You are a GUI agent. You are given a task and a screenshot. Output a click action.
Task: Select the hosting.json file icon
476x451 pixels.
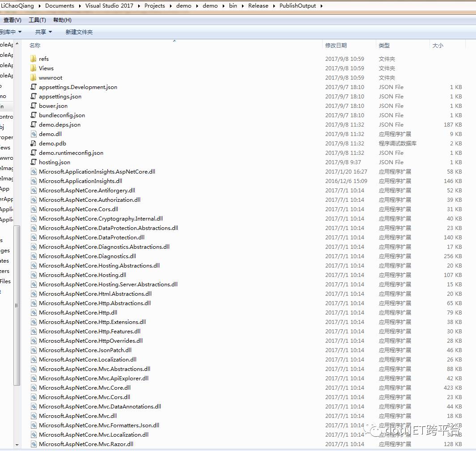pyautogui.click(x=33, y=162)
